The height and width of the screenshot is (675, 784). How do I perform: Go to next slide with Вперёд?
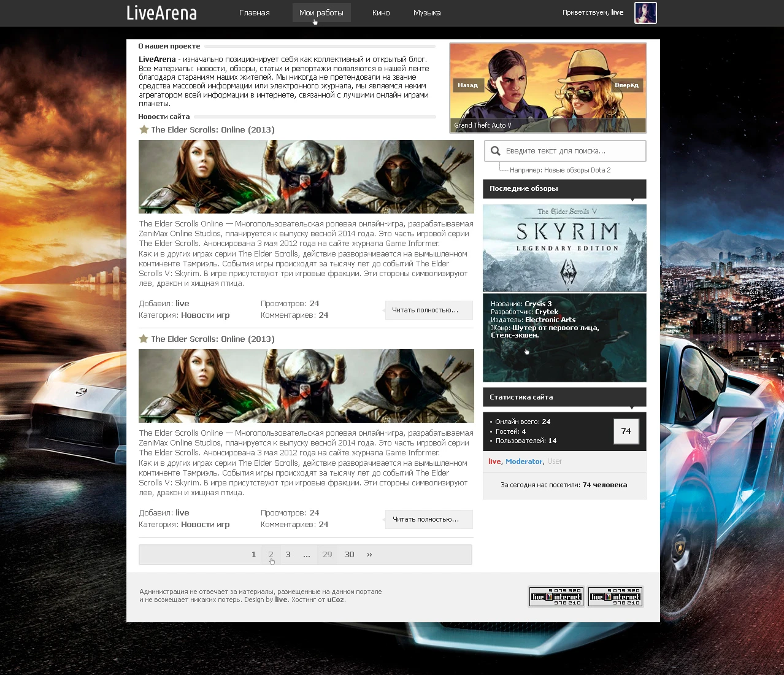626,85
